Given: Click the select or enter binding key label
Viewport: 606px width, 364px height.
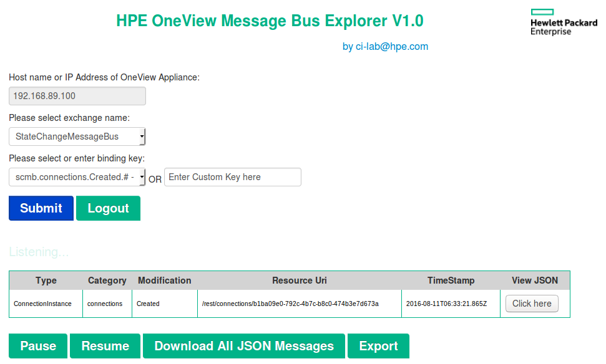Looking at the screenshot, I should point(77,159).
